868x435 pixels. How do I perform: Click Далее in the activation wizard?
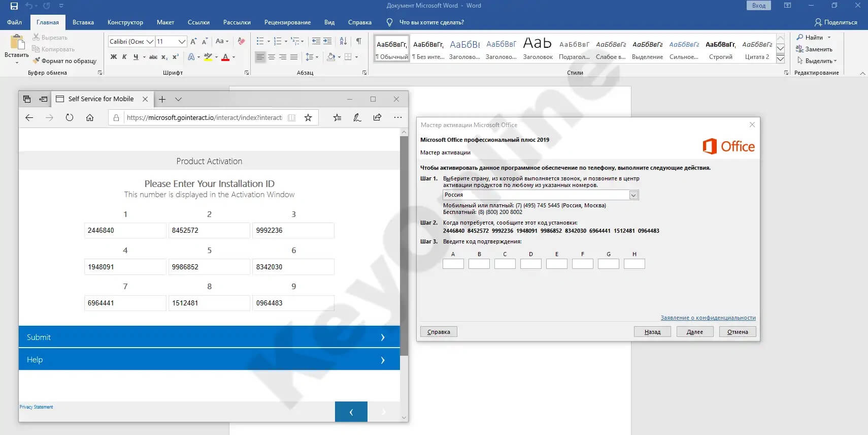(x=695, y=332)
